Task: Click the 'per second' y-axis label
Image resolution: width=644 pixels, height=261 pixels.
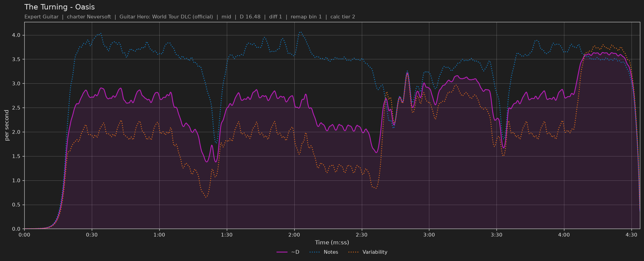Action: tap(7, 125)
